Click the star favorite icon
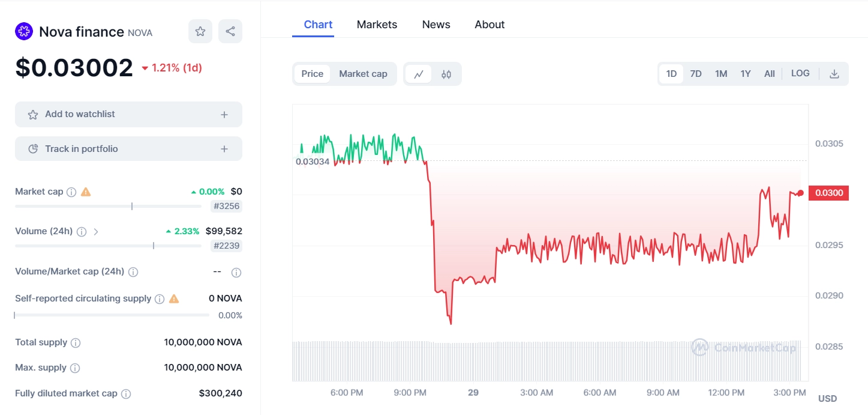This screenshot has width=868, height=415. pyautogui.click(x=200, y=31)
